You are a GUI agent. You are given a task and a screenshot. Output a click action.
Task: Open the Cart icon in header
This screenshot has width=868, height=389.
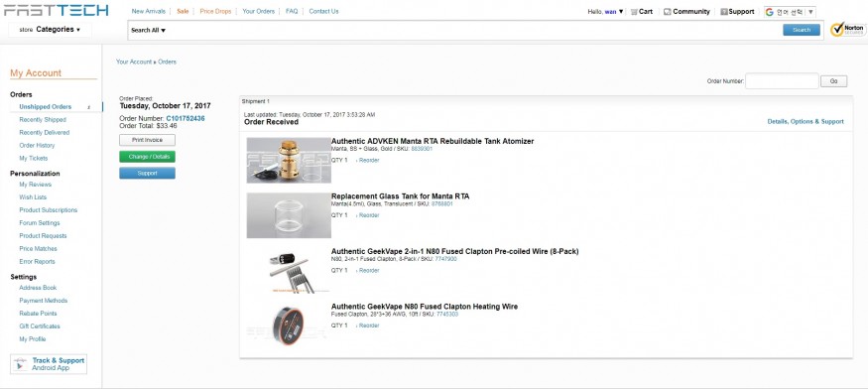(634, 12)
